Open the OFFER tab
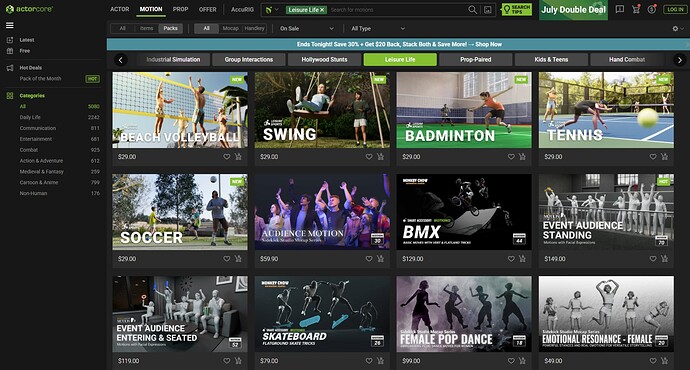 [208, 9]
